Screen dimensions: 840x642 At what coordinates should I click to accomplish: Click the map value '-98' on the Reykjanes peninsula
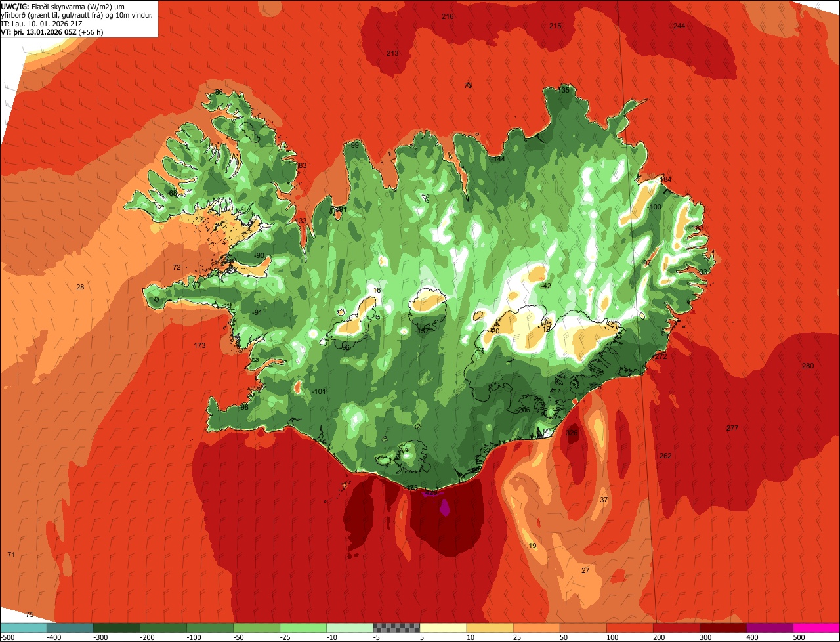pos(243,407)
